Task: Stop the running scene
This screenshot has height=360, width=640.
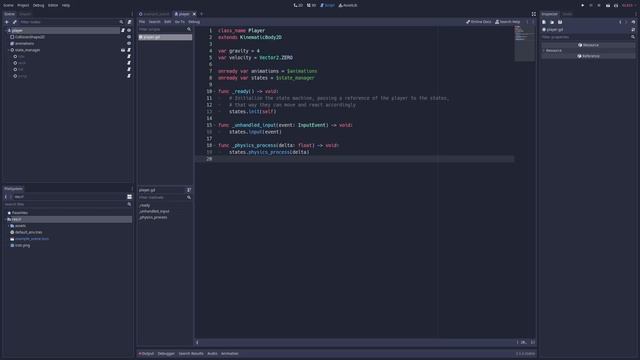Action: pos(599,5)
